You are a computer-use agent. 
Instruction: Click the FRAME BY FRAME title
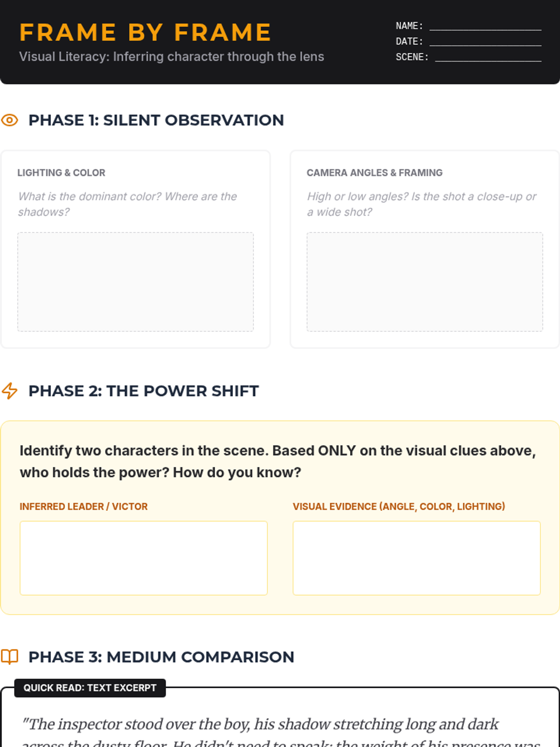pos(145,33)
